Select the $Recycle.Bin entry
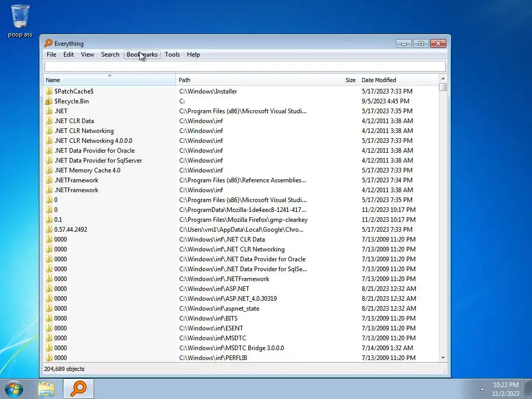532x399 pixels. click(x=71, y=101)
